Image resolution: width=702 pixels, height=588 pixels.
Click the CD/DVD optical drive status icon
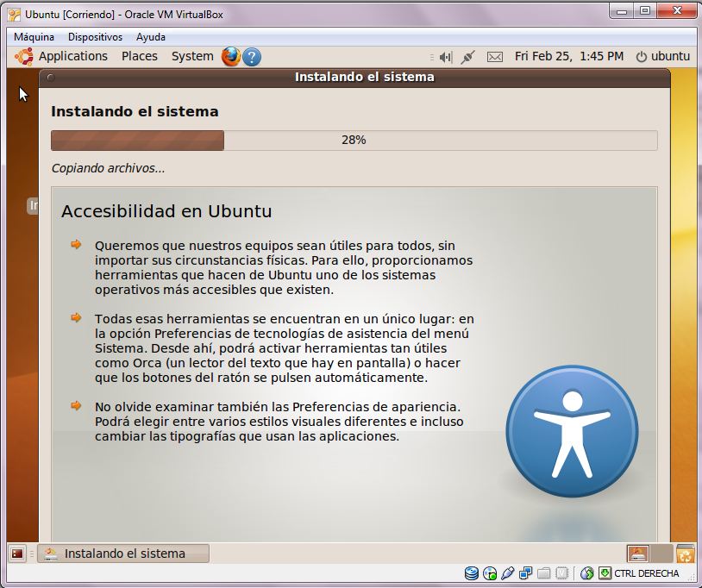point(490,573)
